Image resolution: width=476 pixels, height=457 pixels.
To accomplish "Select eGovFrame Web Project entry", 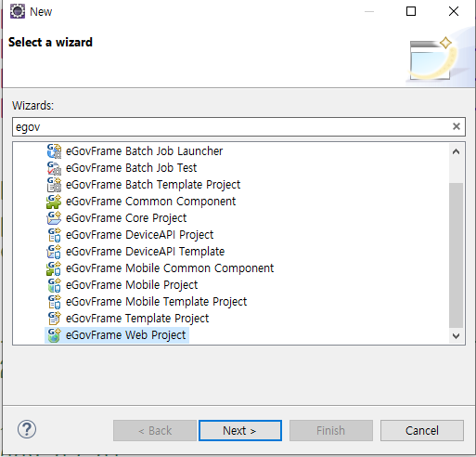I will 126,335.
